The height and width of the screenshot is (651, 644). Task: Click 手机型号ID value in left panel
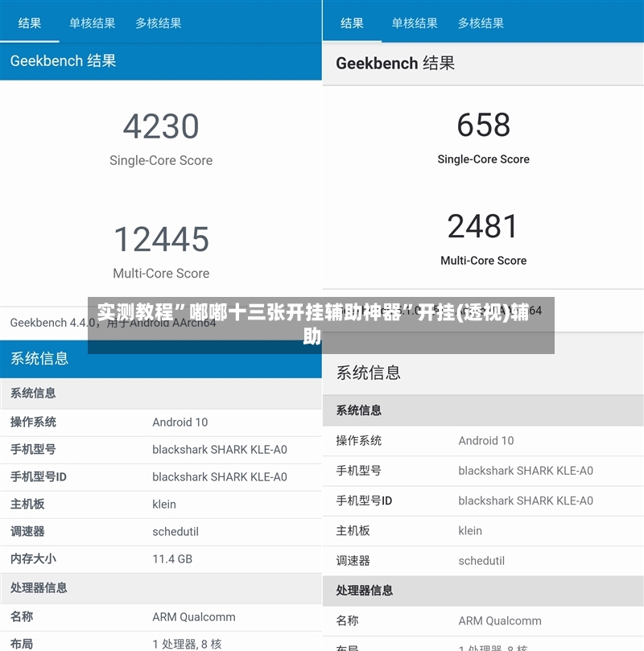[x=220, y=477]
